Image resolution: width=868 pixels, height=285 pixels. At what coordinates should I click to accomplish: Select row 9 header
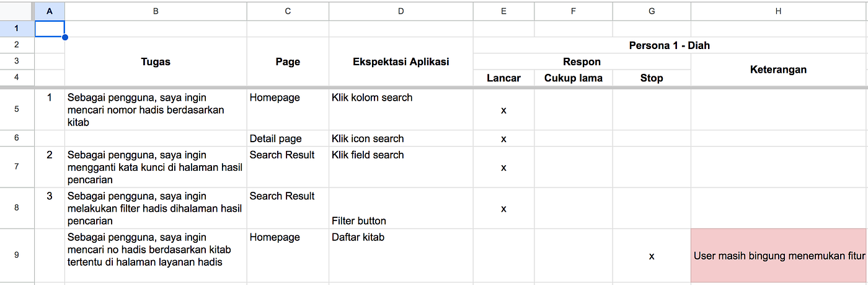17,256
